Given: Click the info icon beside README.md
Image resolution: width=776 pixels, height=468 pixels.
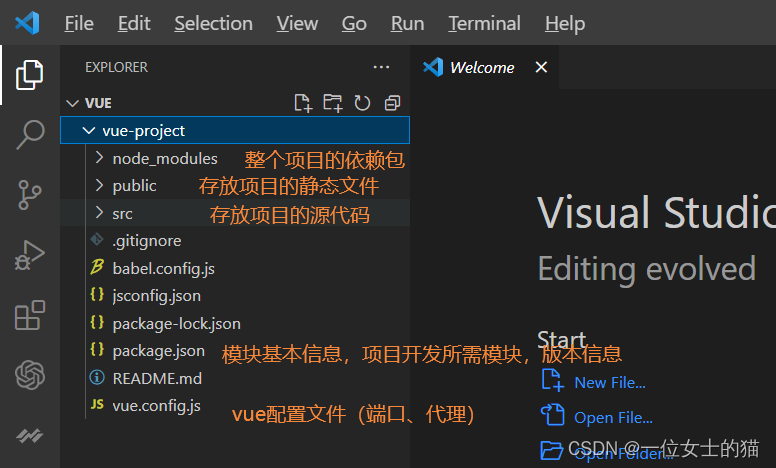Looking at the screenshot, I should pos(97,377).
